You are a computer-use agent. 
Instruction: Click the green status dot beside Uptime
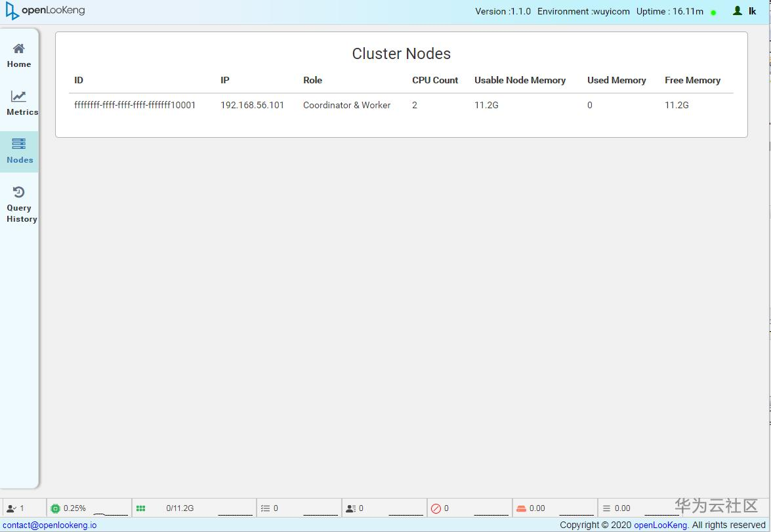(x=713, y=12)
